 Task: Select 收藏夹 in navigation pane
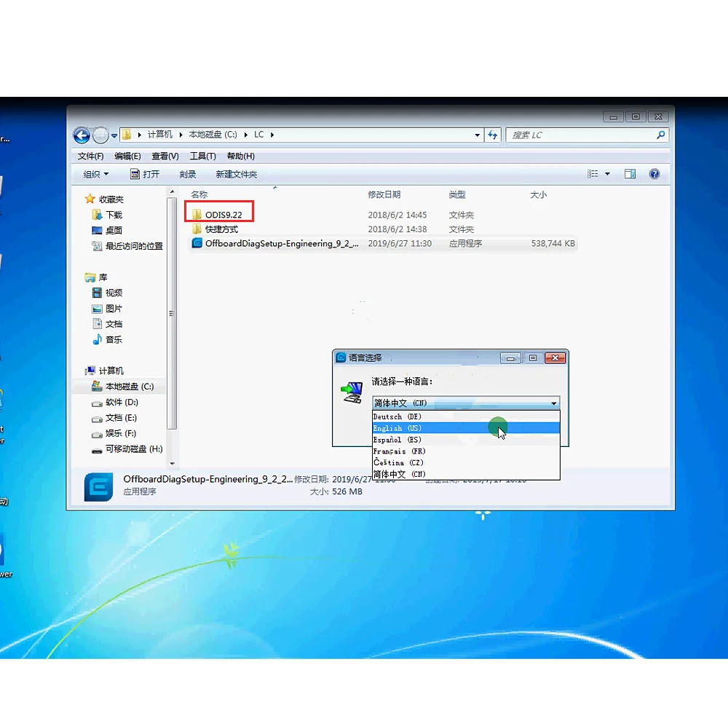pos(104,199)
